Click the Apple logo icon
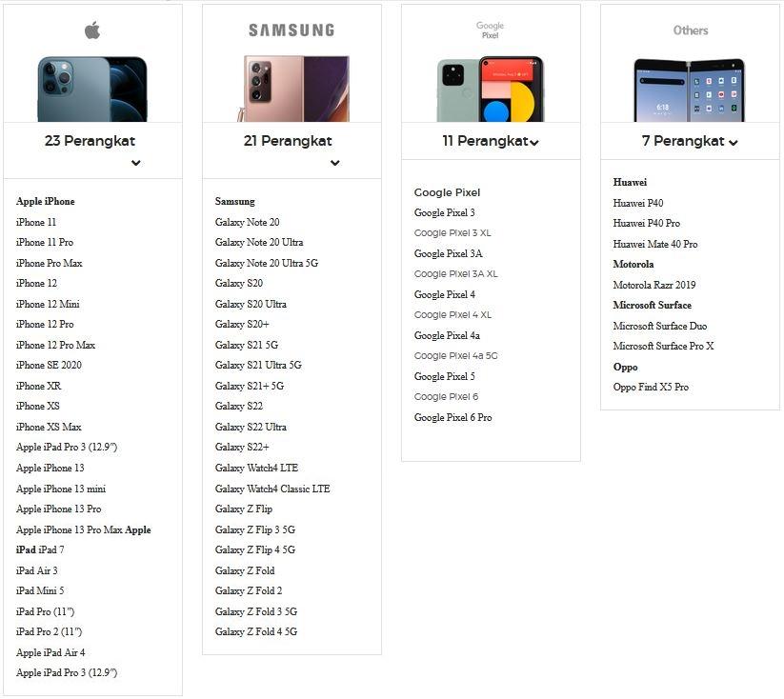Image resolution: width=784 pixels, height=699 pixels. click(x=92, y=30)
